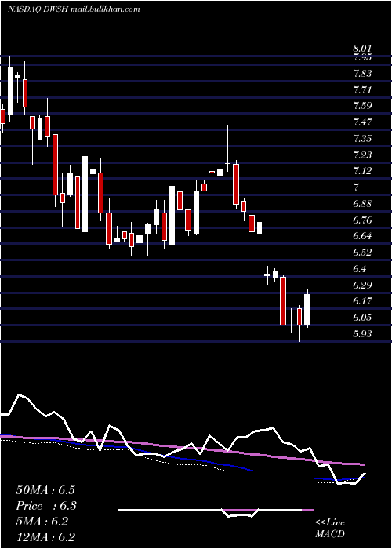Click the <<Live MACD label

[330, 528]
